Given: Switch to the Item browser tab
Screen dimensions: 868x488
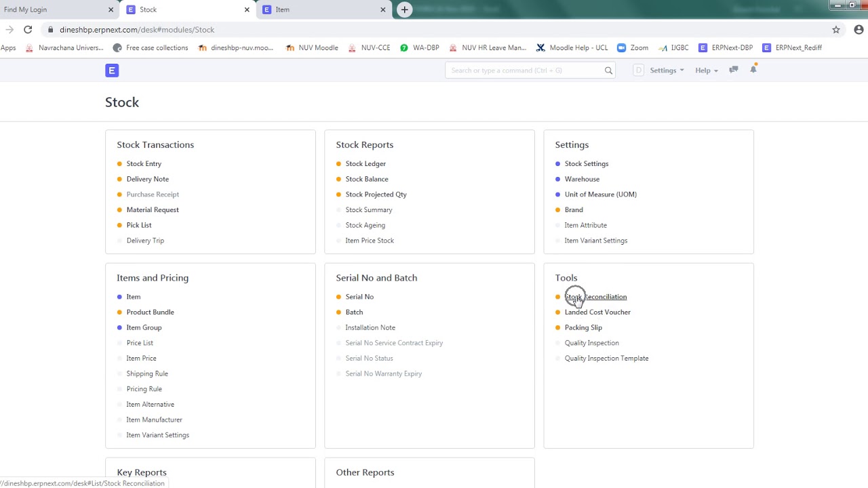Looking at the screenshot, I should (319, 9).
